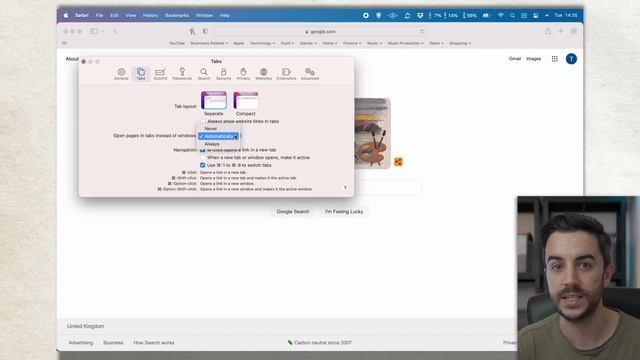Screen dimensions: 640x360
Task: Open the File menu
Action: click(99, 16)
